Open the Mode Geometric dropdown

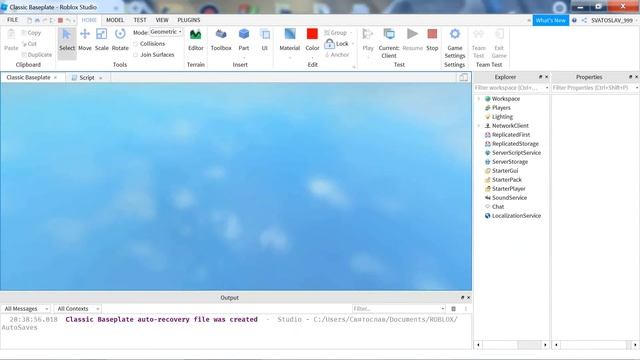click(166, 32)
